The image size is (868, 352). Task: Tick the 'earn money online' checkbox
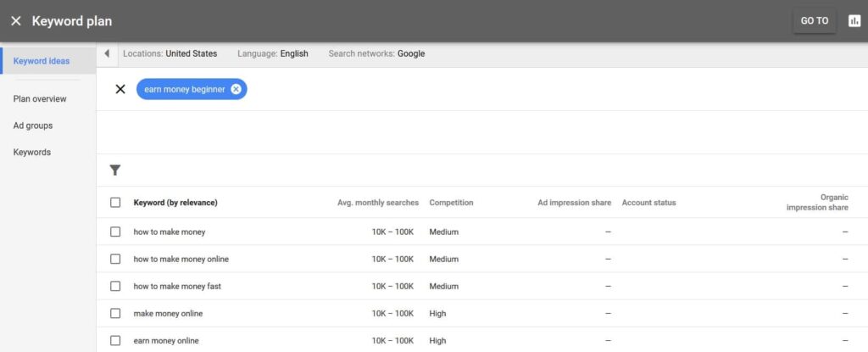coord(115,340)
